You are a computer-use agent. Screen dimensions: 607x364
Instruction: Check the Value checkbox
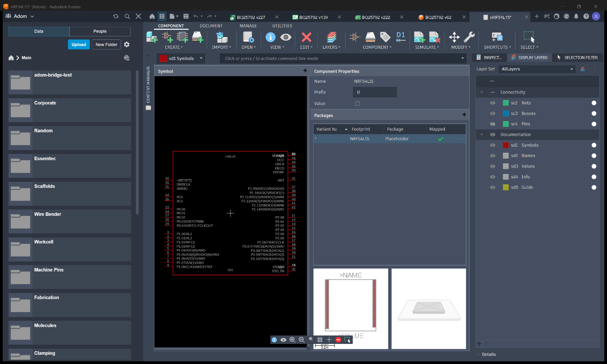tap(357, 104)
